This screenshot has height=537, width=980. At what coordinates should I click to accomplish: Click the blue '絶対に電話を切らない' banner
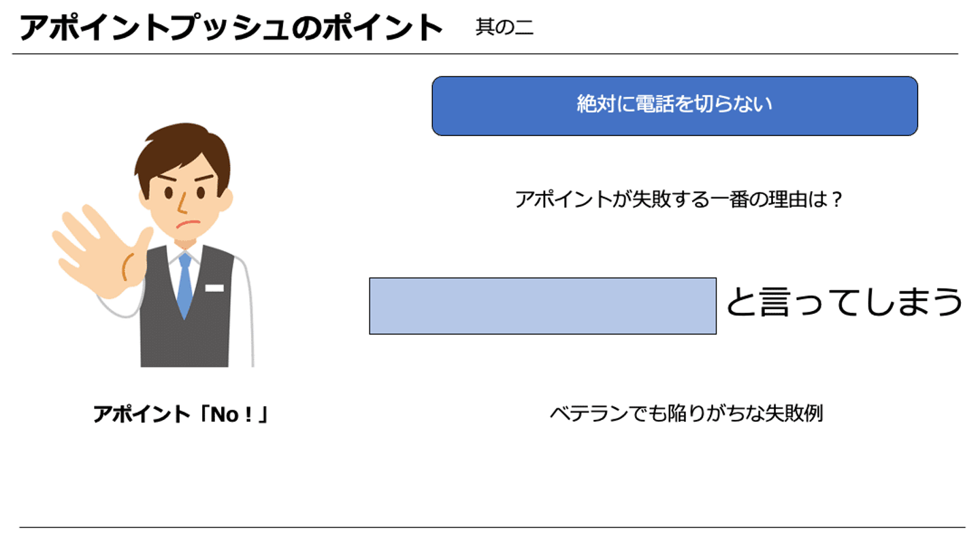tap(674, 105)
